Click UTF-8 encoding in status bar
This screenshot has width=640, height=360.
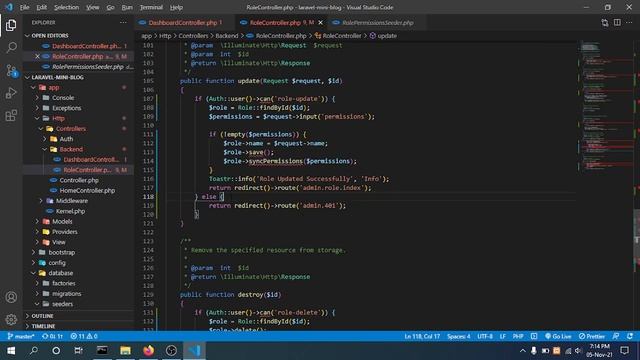click(485, 336)
